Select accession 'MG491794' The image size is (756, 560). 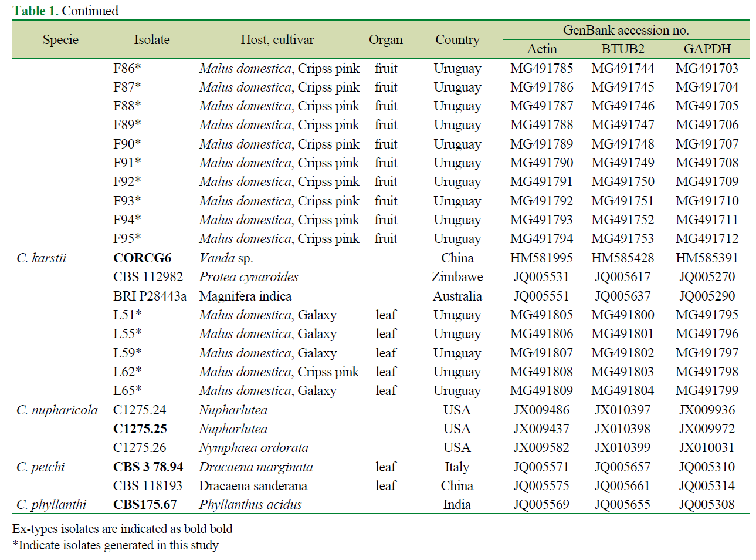click(541, 238)
